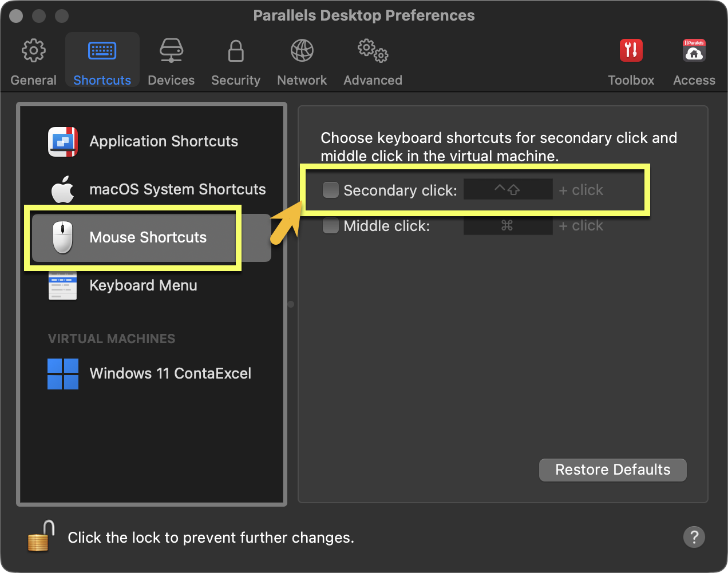Open the Parallels Toolbox icon

[x=631, y=51]
